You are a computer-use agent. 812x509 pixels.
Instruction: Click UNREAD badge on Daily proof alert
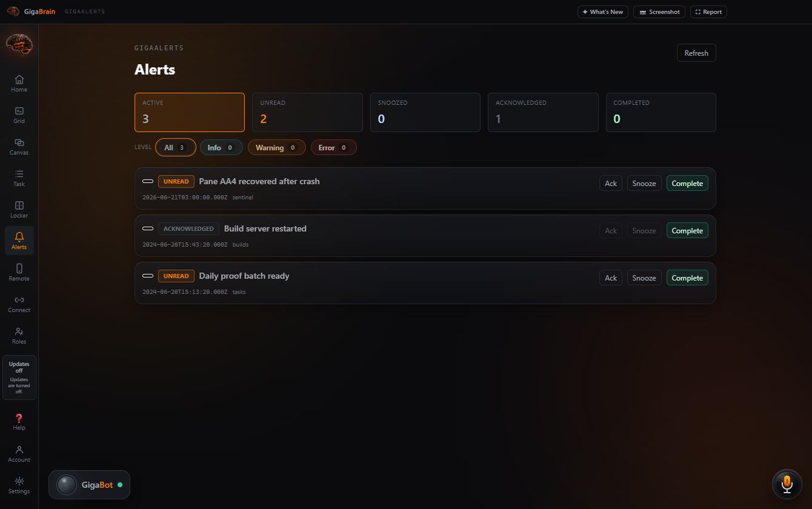pos(176,276)
